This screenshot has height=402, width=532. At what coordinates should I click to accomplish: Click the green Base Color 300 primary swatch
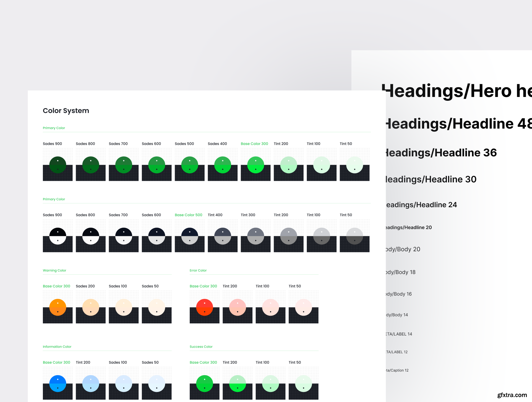(x=255, y=165)
